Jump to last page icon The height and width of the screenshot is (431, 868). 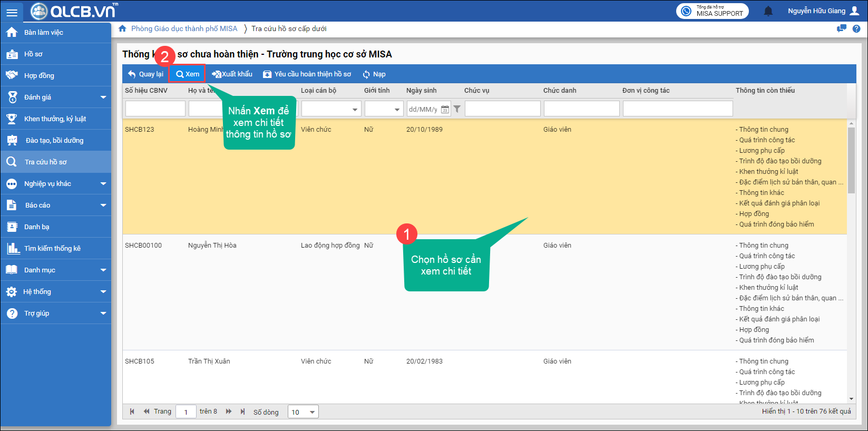tap(242, 412)
